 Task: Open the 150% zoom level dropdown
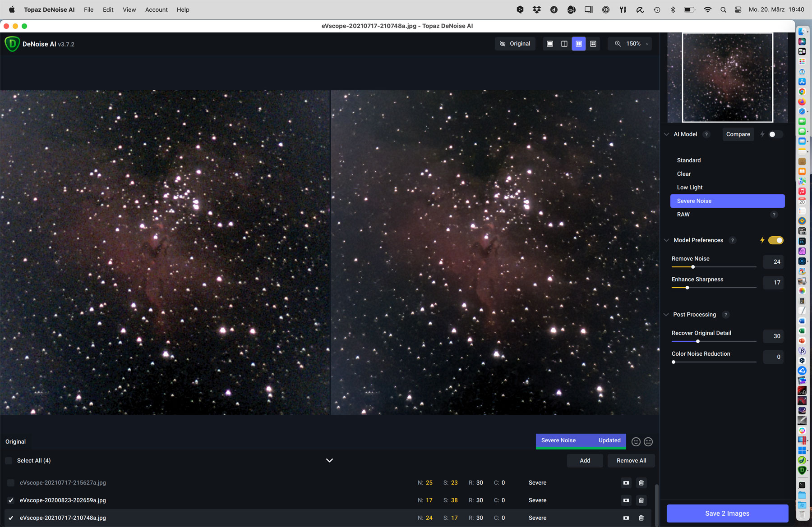pyautogui.click(x=631, y=44)
